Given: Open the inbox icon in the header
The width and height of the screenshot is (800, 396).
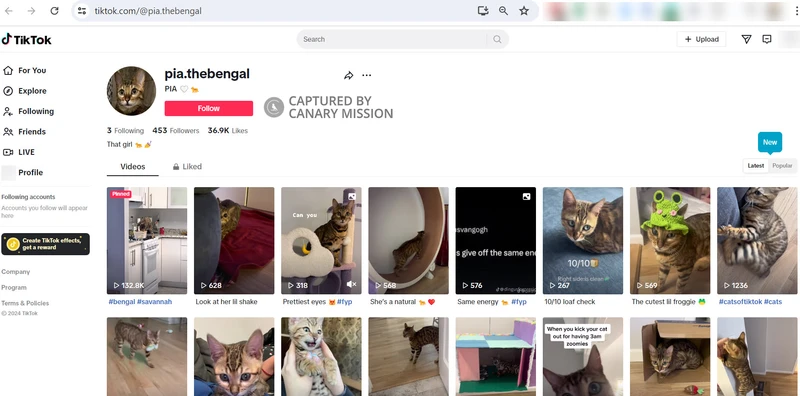Looking at the screenshot, I should [766, 39].
